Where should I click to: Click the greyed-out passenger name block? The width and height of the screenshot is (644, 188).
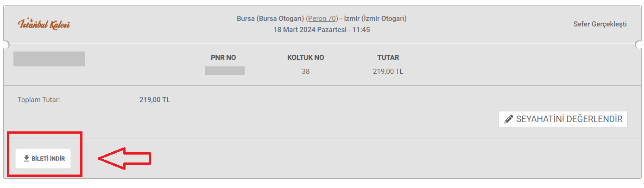point(49,59)
